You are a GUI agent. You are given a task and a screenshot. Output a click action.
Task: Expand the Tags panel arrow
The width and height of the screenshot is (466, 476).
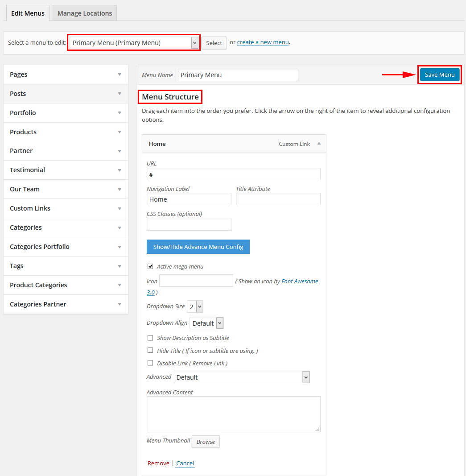[x=120, y=266]
